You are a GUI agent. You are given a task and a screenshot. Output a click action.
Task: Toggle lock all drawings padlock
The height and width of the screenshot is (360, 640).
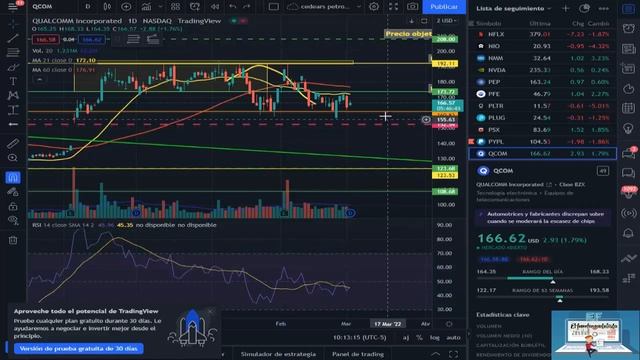coord(13,206)
